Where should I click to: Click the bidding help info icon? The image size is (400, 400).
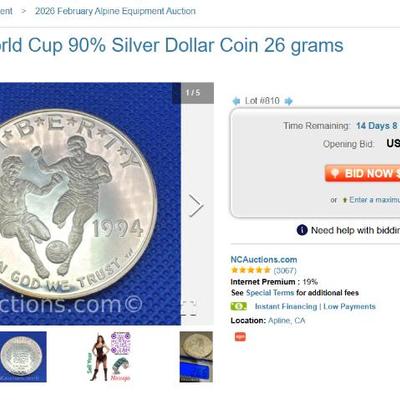[302, 230]
